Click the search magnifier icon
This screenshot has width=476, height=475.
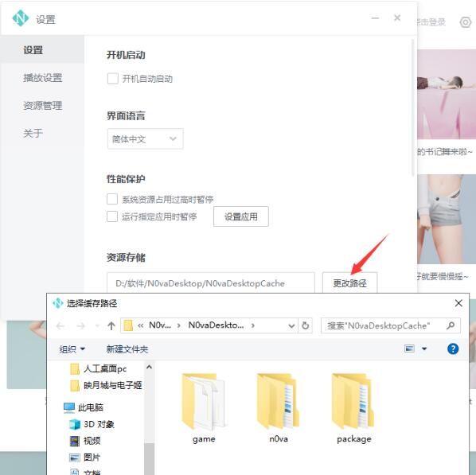click(x=451, y=325)
